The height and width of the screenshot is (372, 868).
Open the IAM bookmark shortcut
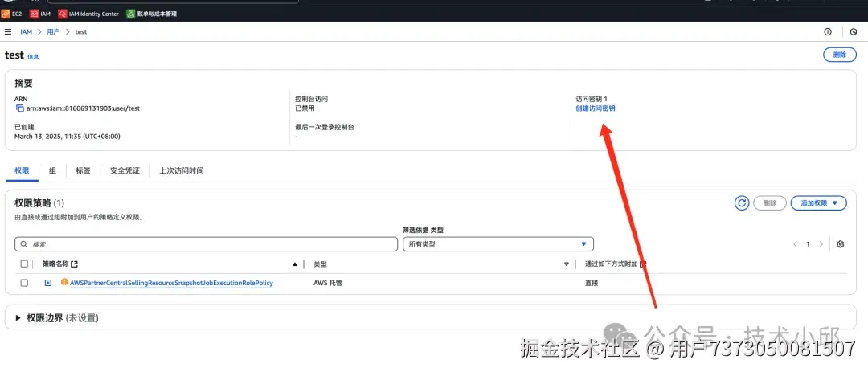point(40,14)
